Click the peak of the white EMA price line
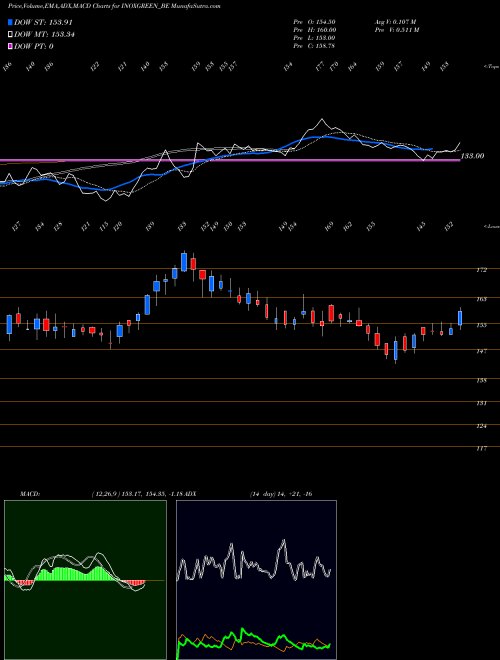The width and height of the screenshot is (500, 660). (322, 119)
